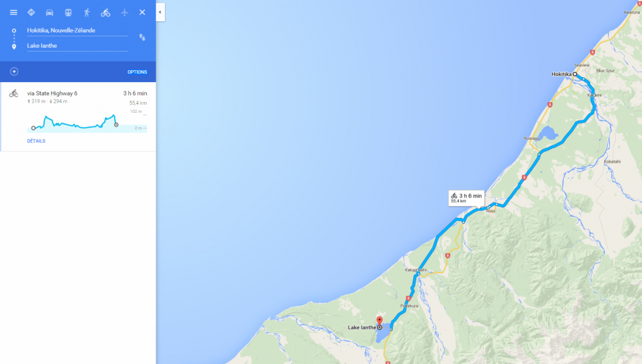
Task: Switch to driving directions mode
Action: (50, 13)
